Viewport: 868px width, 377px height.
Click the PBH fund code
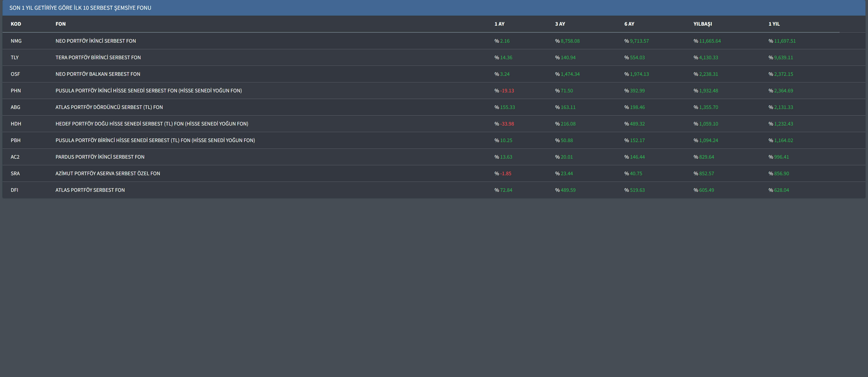tap(15, 140)
